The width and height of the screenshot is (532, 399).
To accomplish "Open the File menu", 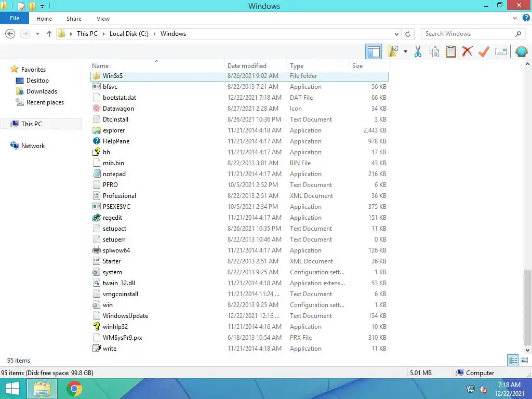I will (15, 18).
